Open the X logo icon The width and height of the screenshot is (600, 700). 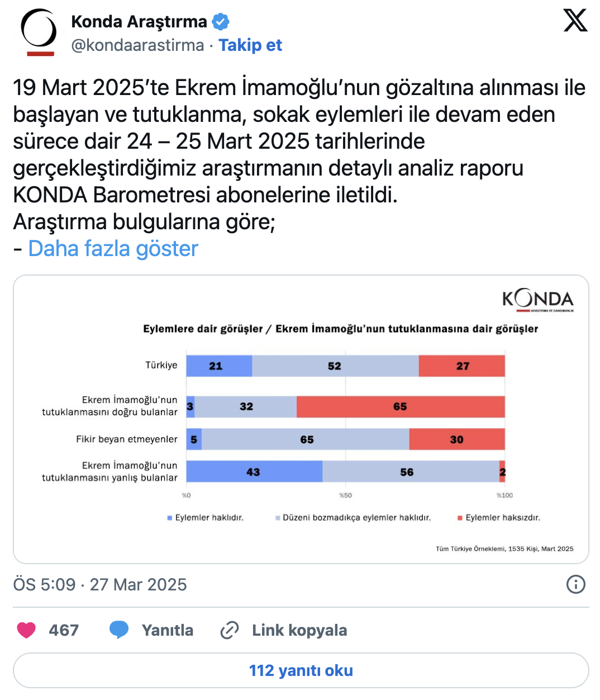pos(575,21)
